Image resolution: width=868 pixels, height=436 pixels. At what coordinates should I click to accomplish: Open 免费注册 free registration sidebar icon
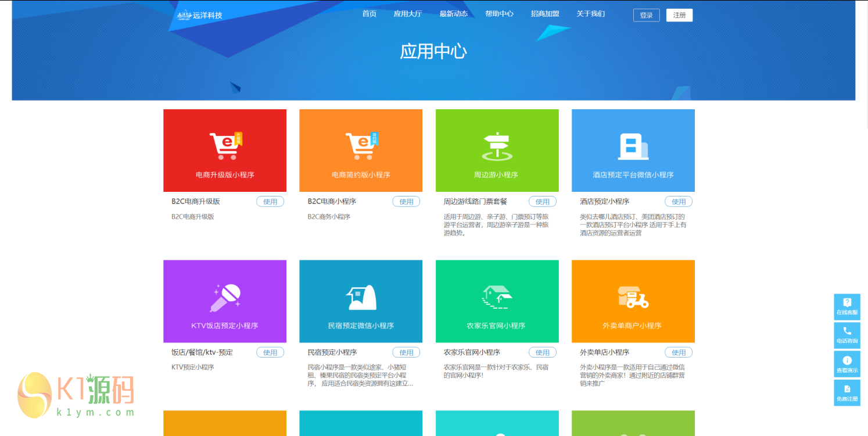847,392
